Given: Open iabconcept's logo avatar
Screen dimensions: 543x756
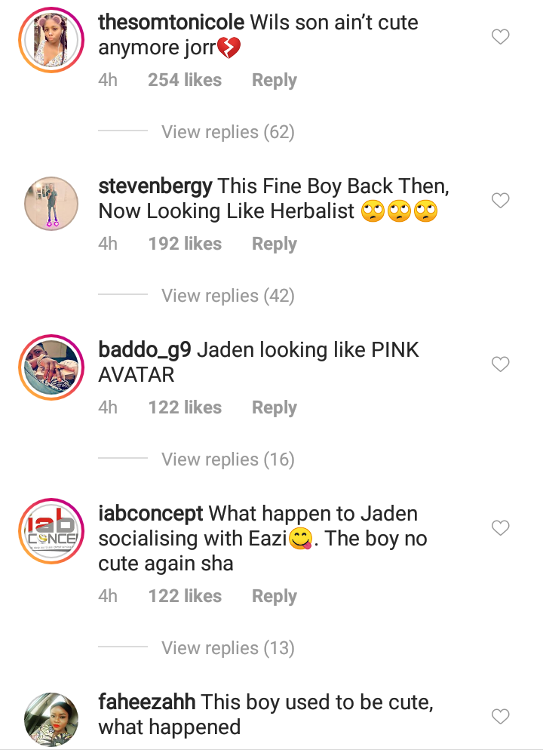Looking at the screenshot, I should coord(51,531).
